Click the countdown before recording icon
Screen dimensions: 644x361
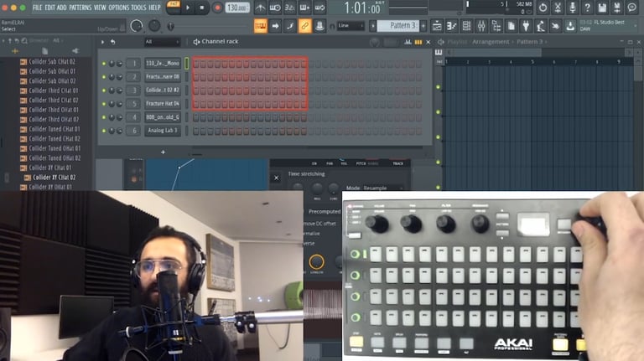click(290, 8)
